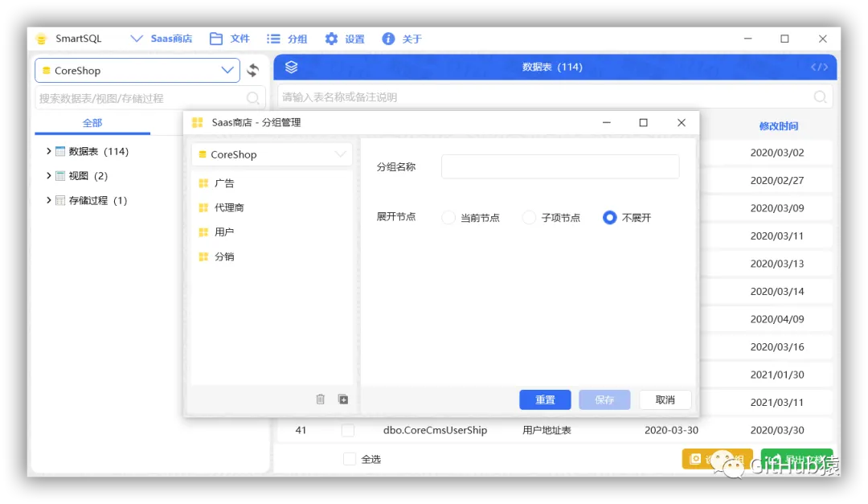
Task: Click the 文件 folder icon
Action: [216, 39]
